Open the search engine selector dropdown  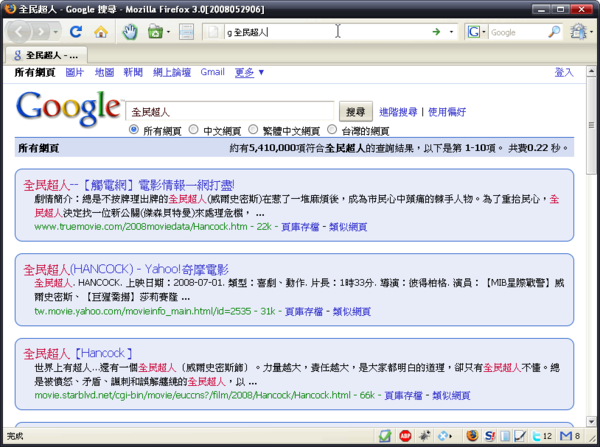476,32
